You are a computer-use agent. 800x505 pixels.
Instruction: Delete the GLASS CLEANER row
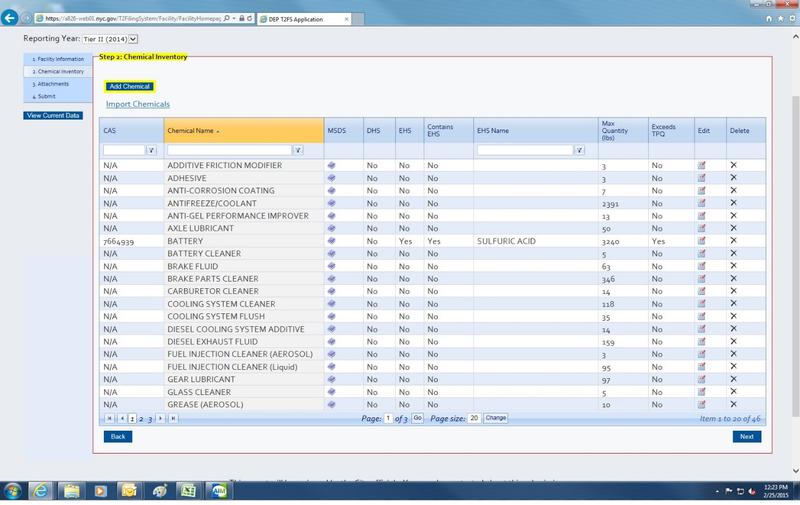[733, 391]
